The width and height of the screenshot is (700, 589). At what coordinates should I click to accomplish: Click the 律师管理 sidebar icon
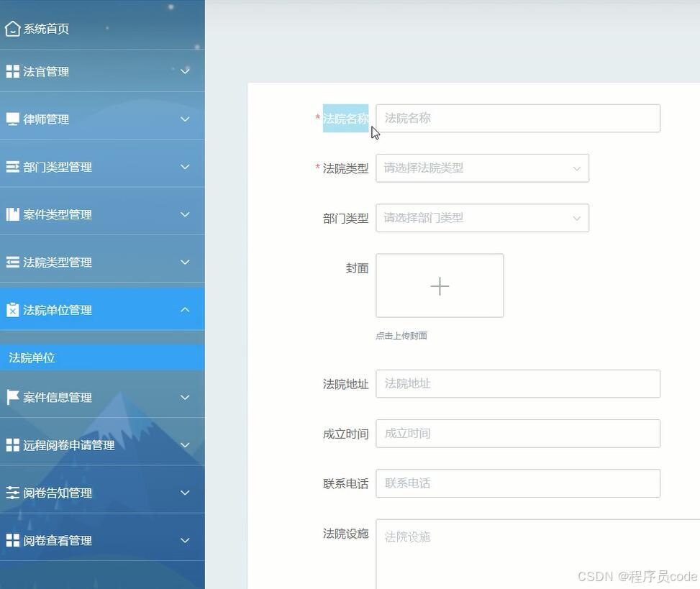point(12,118)
